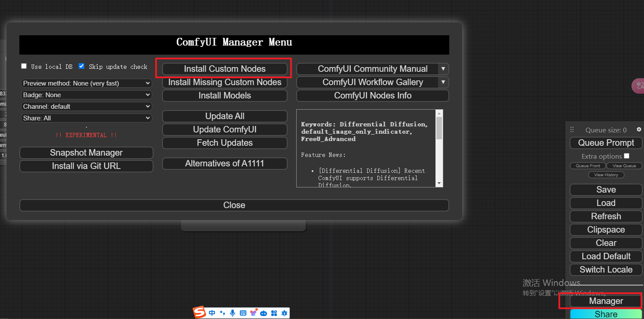Open the Share: All dropdown
This screenshot has width=644, height=319.
[86, 118]
